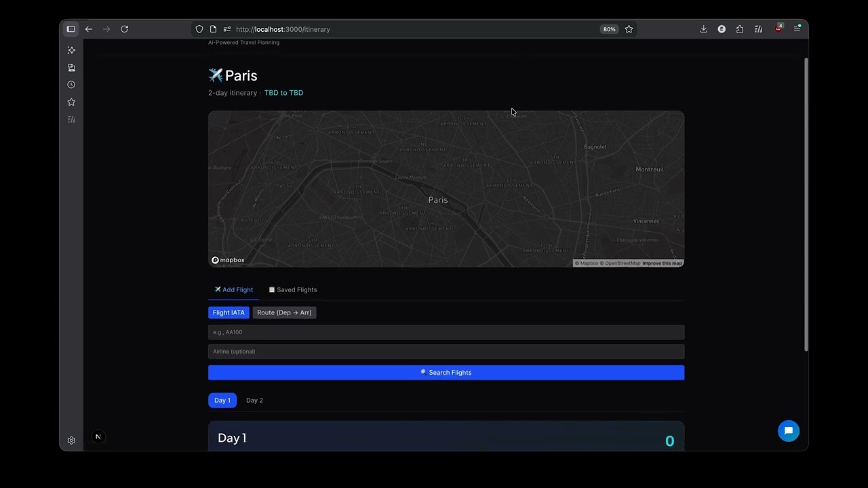Click the Paris label on the map

coord(438,200)
